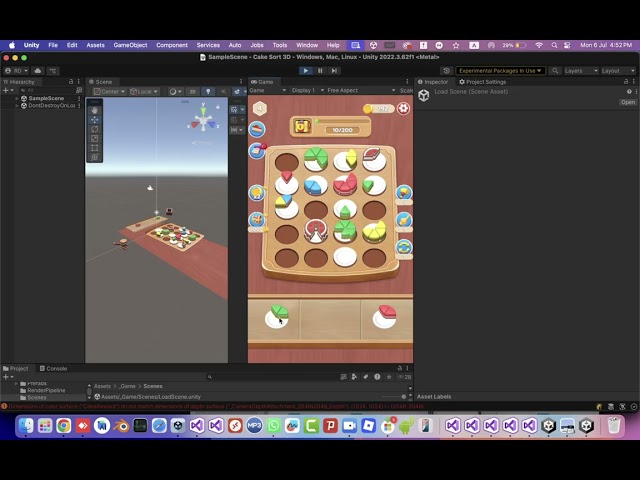Switch to the Project Settings tab
This screenshot has height=480, width=640.
(x=482, y=82)
